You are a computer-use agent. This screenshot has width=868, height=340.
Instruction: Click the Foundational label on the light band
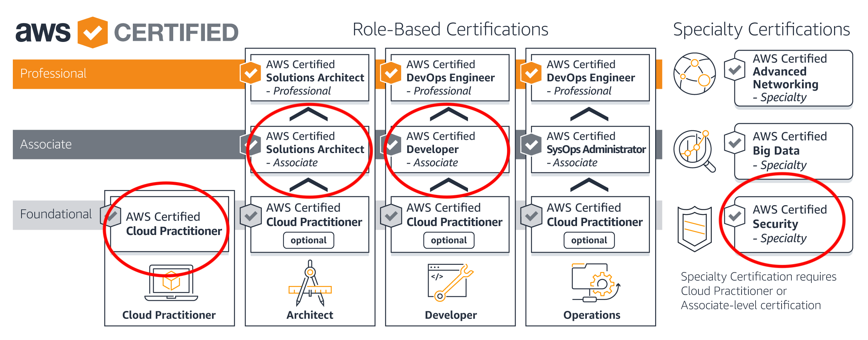(x=56, y=214)
